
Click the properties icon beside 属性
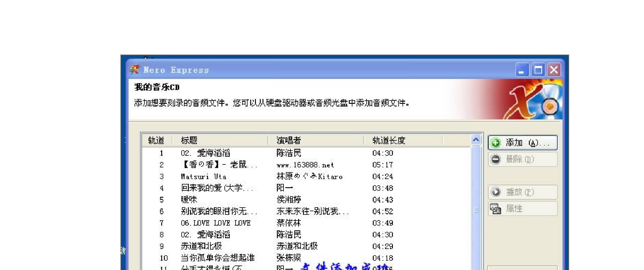coord(496,208)
